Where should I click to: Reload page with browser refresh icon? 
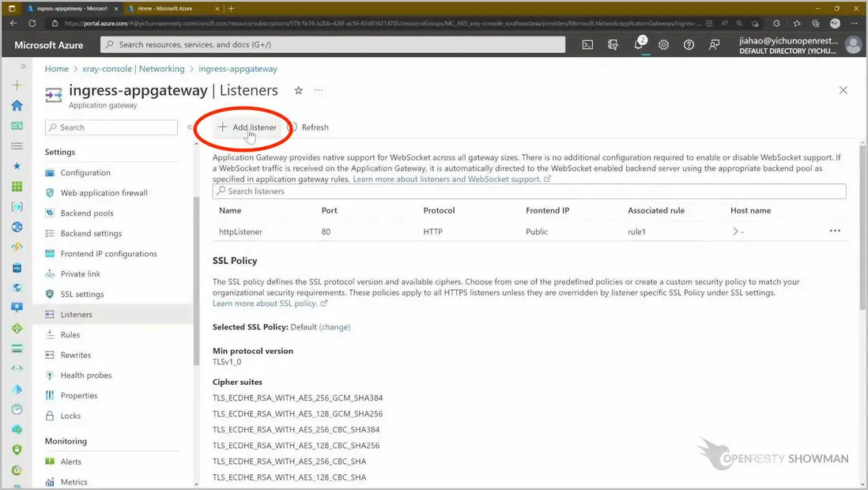[x=32, y=23]
